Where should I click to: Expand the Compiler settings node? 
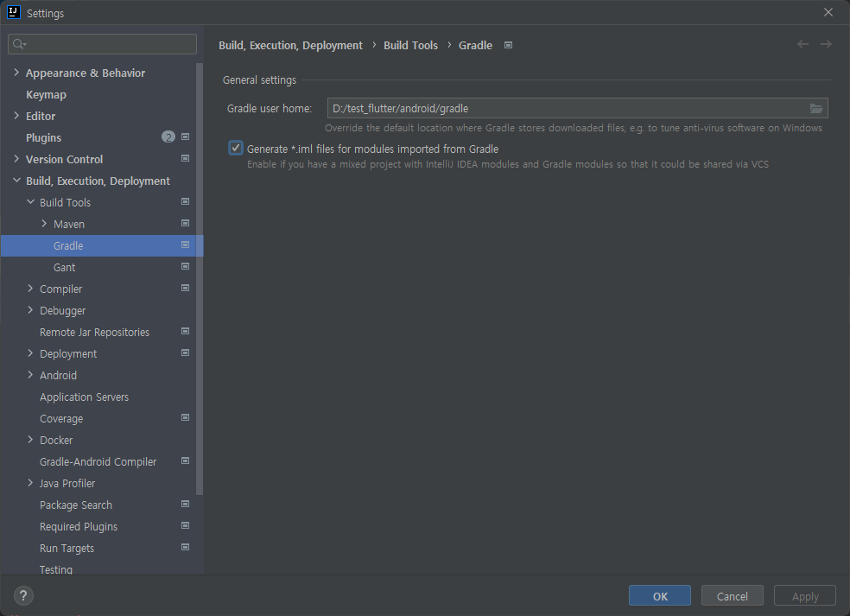tap(30, 289)
